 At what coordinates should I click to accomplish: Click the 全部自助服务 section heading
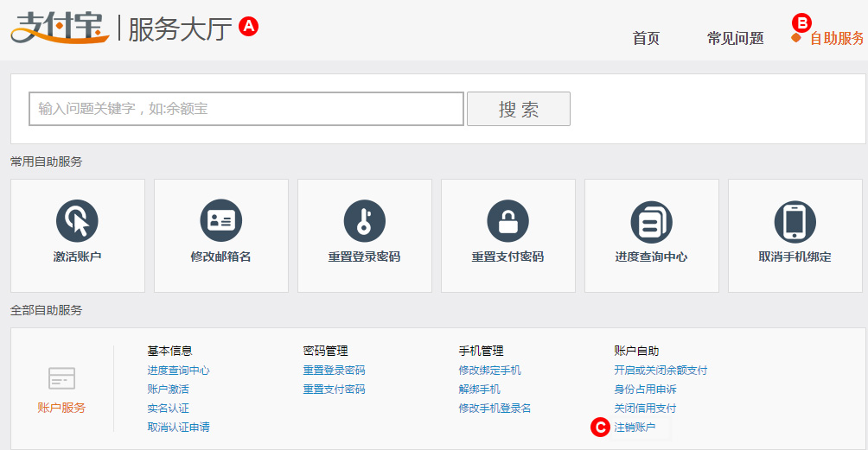[46, 311]
